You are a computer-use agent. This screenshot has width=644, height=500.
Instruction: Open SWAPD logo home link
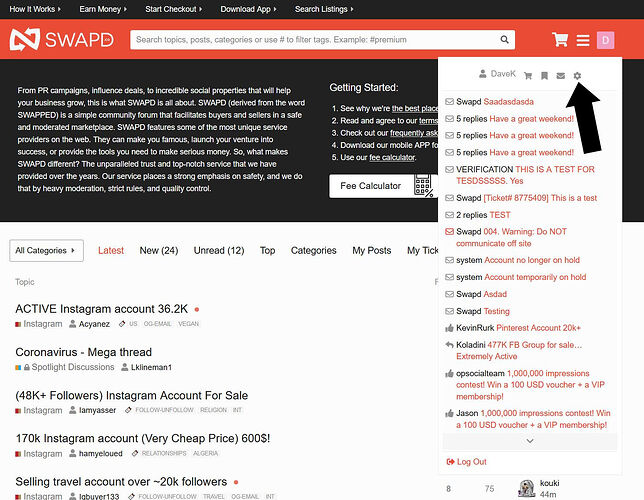pyautogui.click(x=62, y=40)
